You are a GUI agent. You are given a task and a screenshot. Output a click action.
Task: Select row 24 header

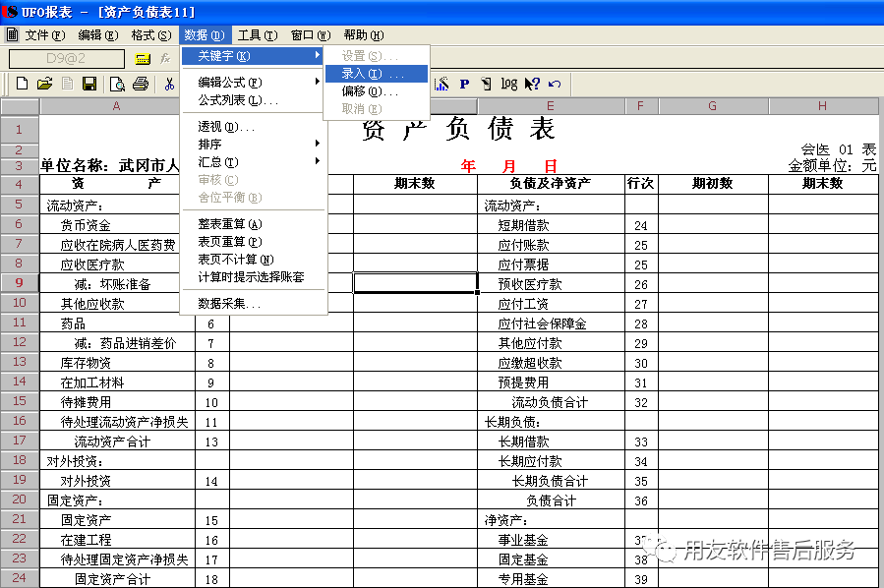coord(19,578)
